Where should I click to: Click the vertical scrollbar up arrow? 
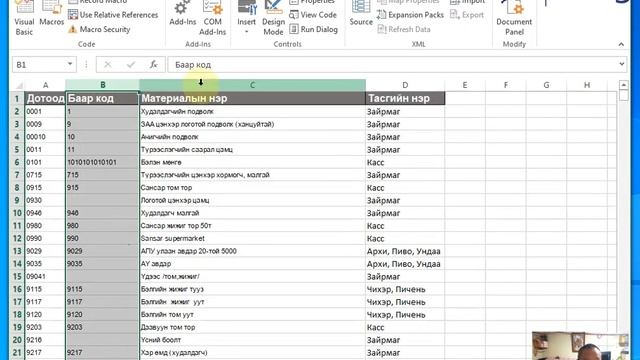(x=624, y=85)
